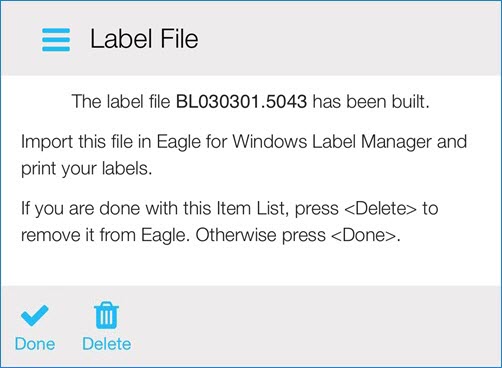Click the words 'has been built'

369,101
